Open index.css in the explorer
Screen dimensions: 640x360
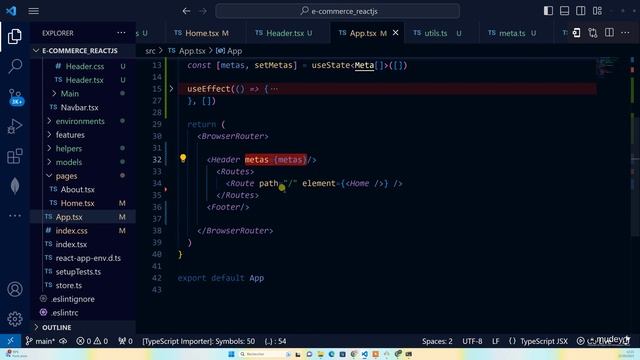coord(71,231)
